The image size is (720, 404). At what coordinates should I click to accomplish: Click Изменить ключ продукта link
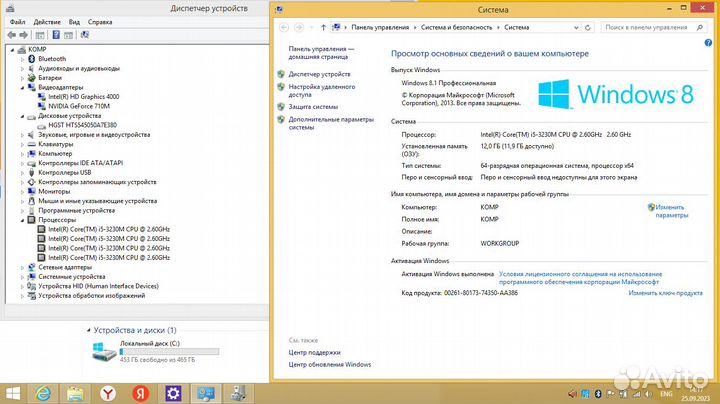tap(665, 293)
